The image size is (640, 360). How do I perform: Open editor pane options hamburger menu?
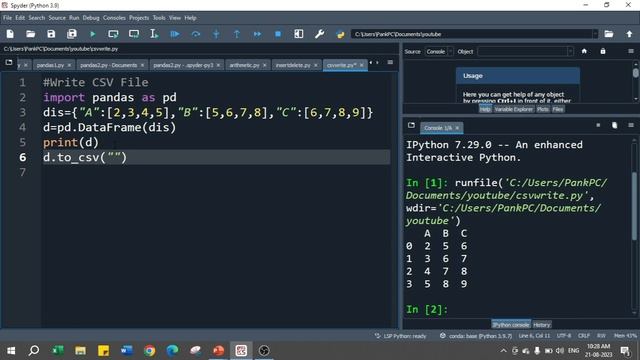390,62
